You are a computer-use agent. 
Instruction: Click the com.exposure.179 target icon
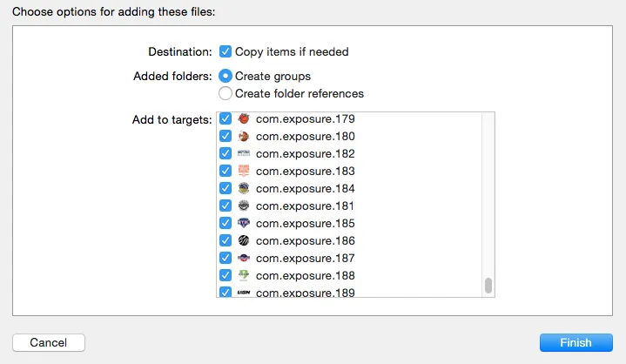244,118
